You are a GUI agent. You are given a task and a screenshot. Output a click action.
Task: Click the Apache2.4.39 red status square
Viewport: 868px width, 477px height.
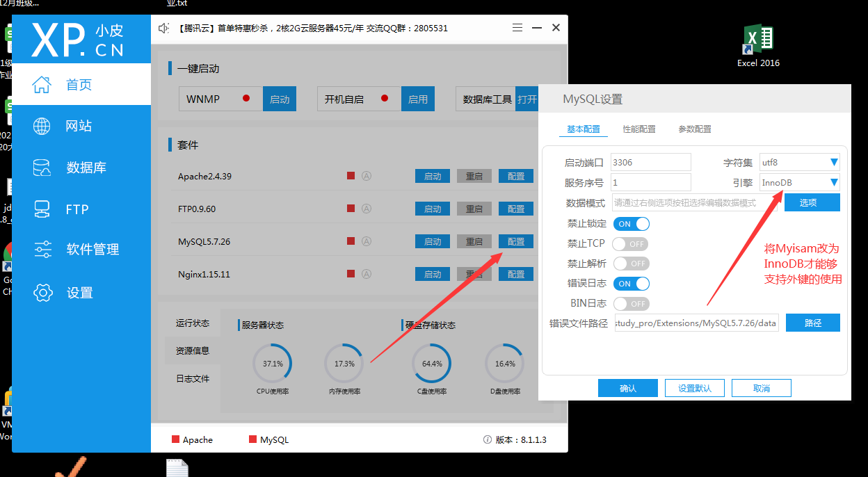[351, 176]
